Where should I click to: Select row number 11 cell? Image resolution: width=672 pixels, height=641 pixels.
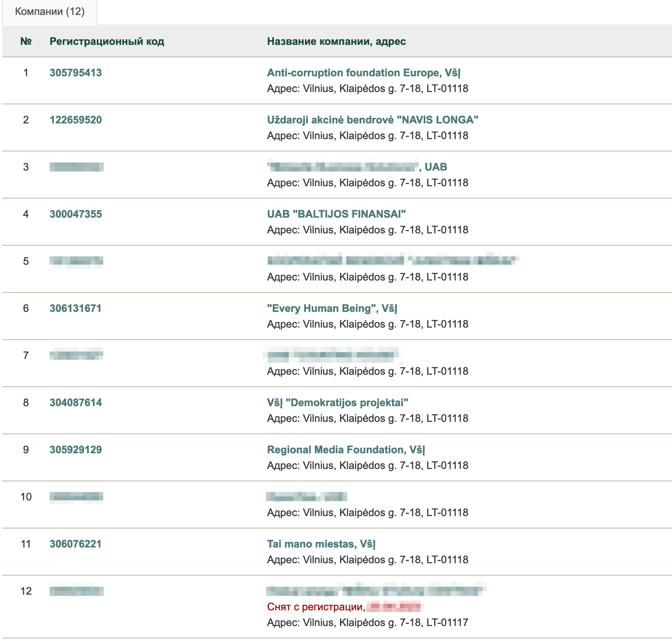(x=26, y=544)
